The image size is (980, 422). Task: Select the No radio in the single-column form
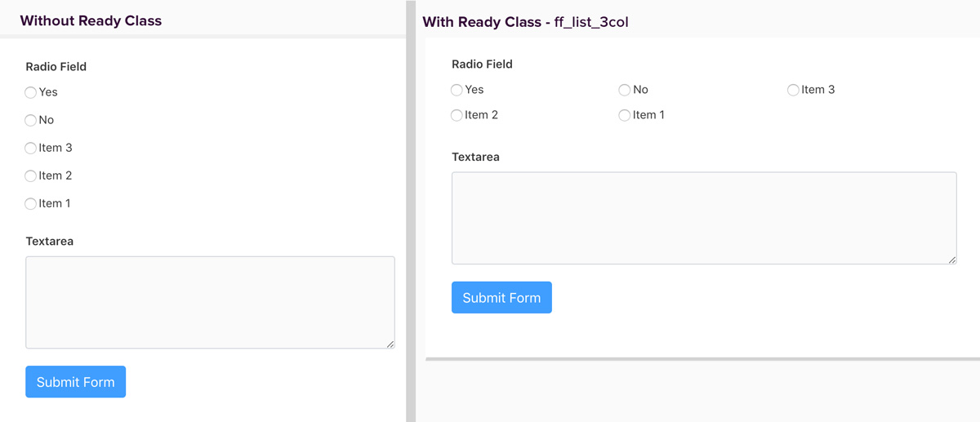tap(31, 121)
